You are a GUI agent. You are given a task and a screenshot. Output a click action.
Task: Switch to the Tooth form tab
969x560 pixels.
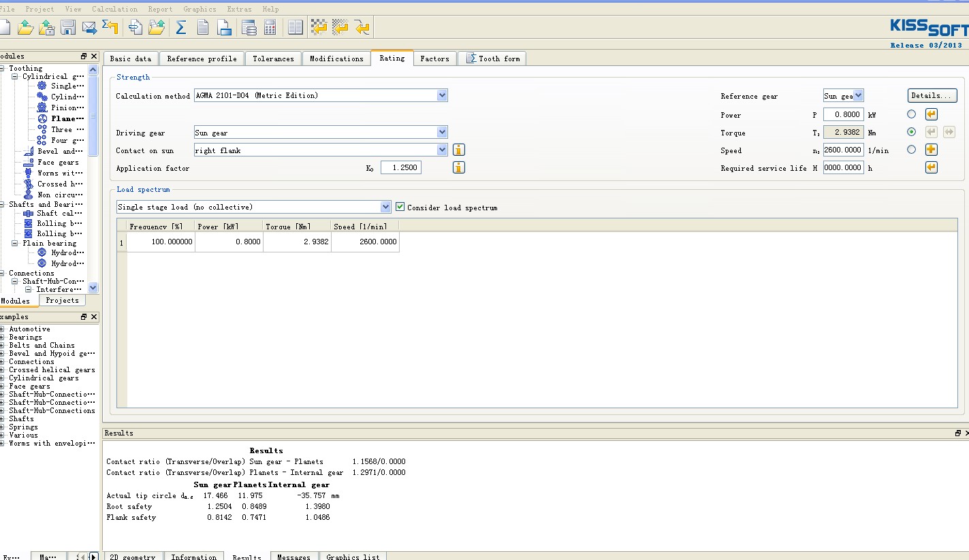click(x=492, y=59)
